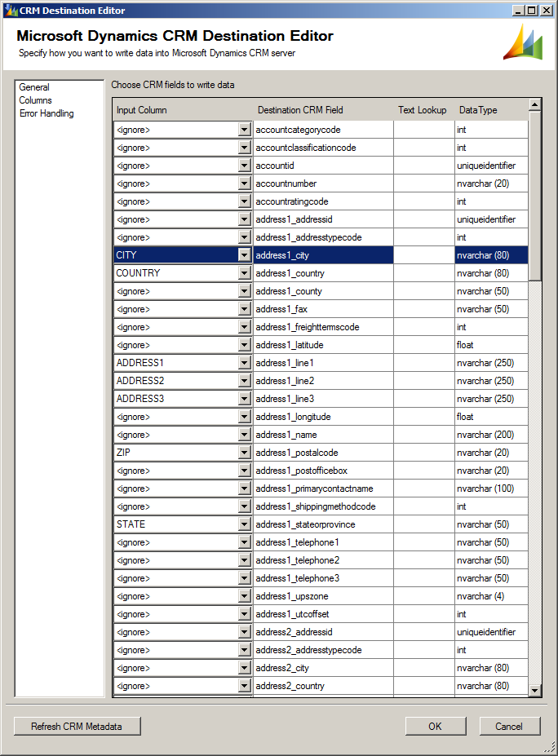The height and width of the screenshot is (756, 558).
Task: Click the accountratingcode field cell
Action: 324,201
